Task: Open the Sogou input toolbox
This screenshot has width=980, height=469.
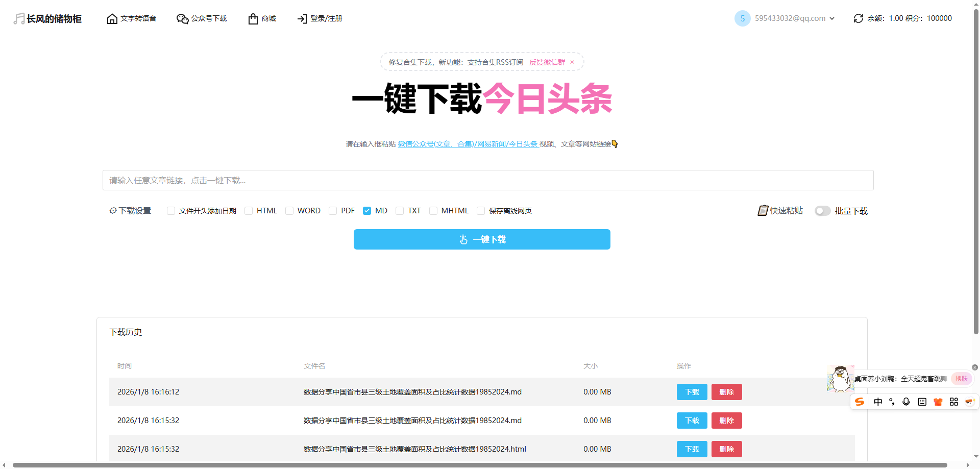Action: pyautogui.click(x=954, y=402)
